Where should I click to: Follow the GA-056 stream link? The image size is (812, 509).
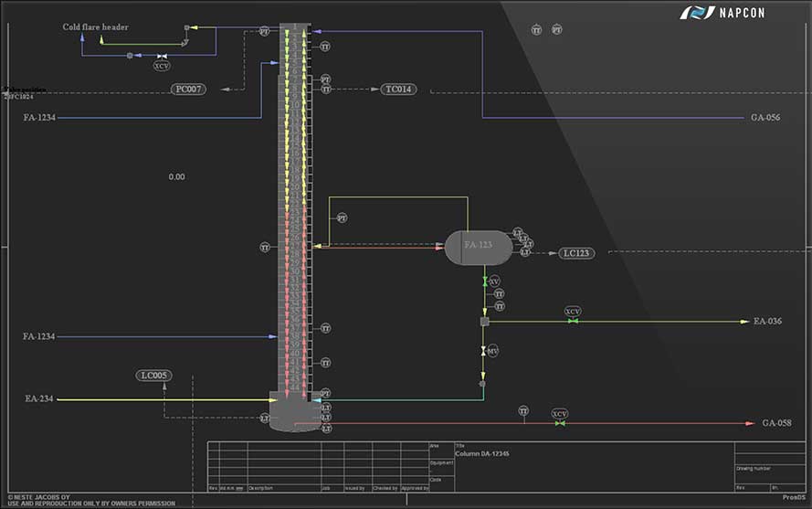(765, 118)
